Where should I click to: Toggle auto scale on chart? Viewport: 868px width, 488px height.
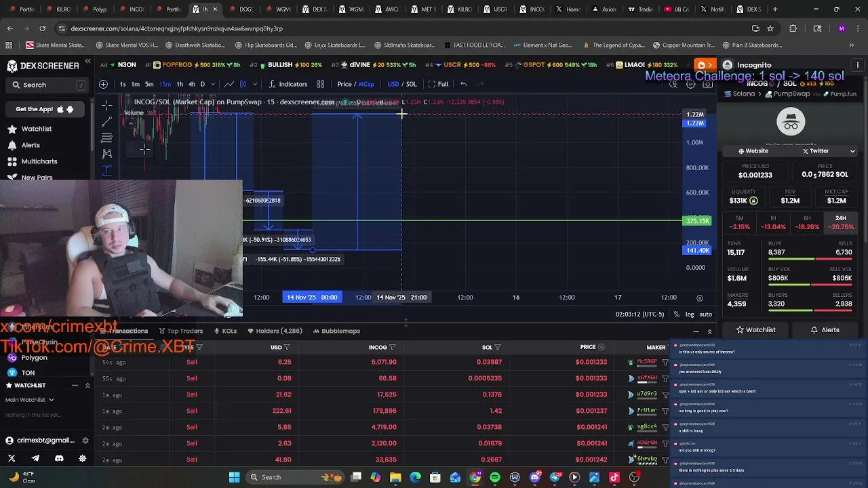coord(706,314)
